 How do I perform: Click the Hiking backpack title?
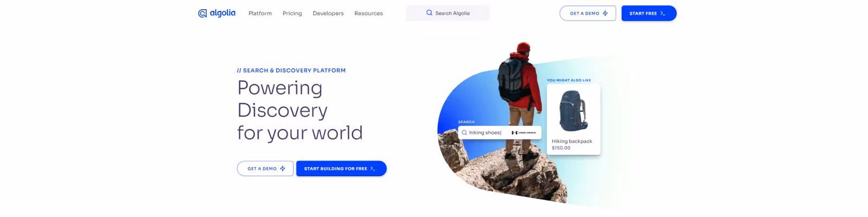(x=572, y=141)
